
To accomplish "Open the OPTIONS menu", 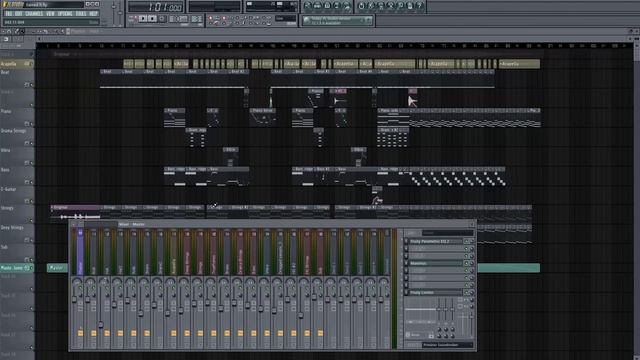I will coord(65,13).
